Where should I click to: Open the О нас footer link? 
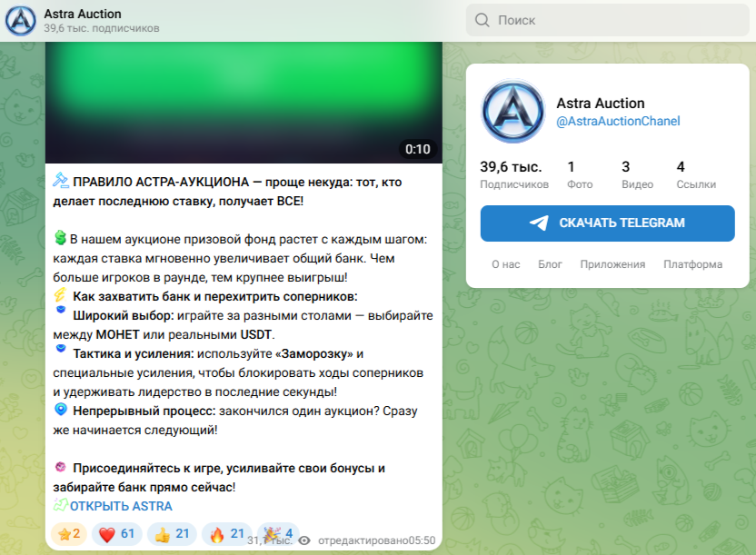click(506, 264)
